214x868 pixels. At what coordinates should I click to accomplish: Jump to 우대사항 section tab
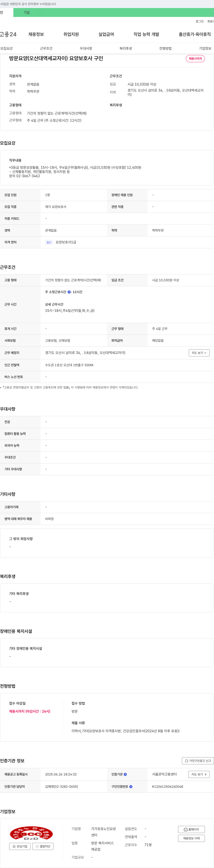(x=86, y=49)
